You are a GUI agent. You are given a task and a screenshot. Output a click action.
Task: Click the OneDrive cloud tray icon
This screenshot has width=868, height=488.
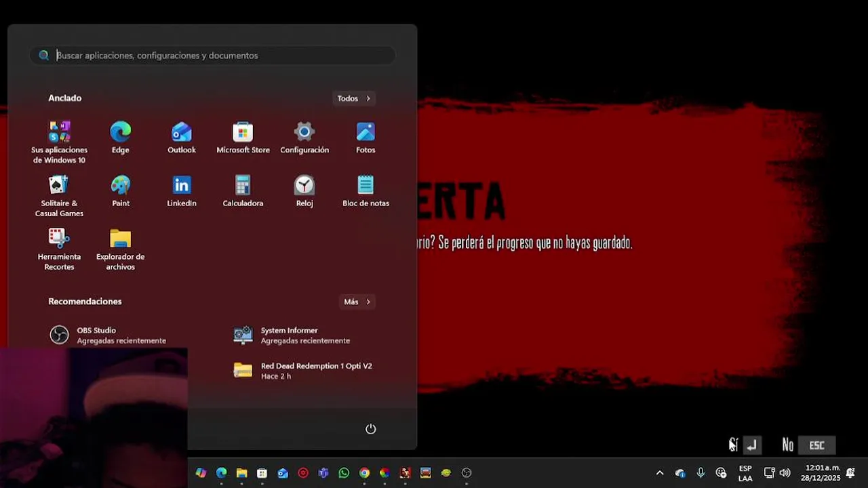pyautogui.click(x=680, y=473)
